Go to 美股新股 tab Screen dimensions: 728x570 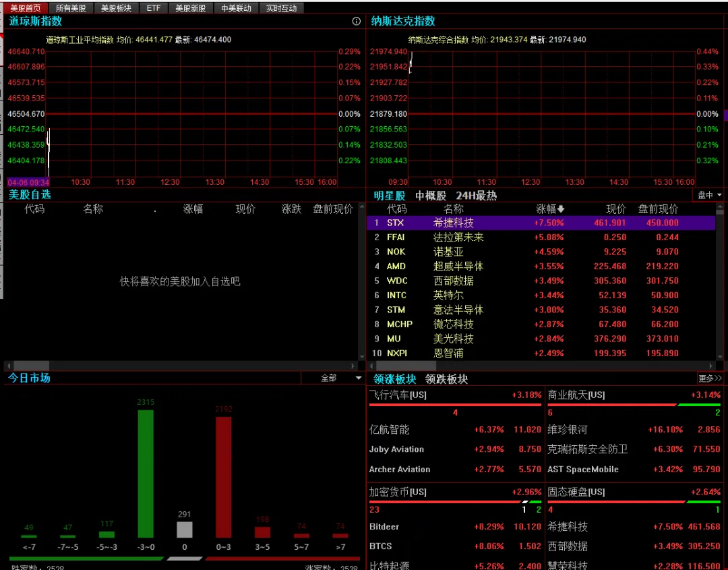190,8
